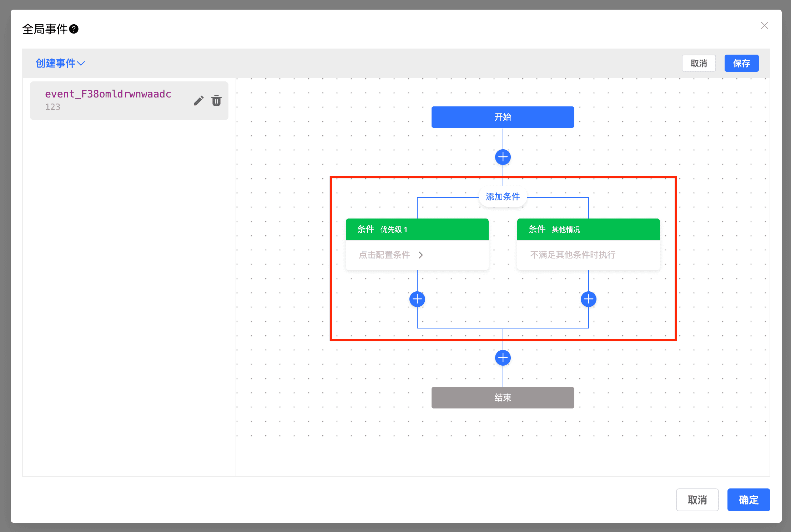Screen dimensions: 791x532
Task: Add node under 优先级 1 condition branch
Action: click(417, 299)
